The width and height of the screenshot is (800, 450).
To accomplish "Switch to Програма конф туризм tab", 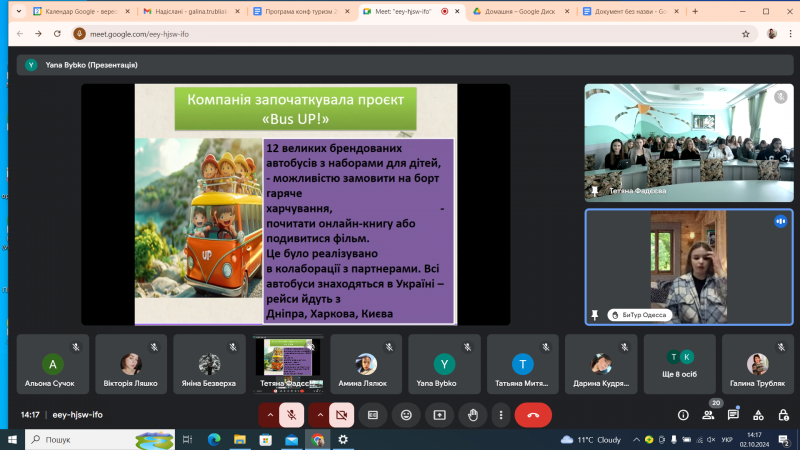I will pos(301,11).
